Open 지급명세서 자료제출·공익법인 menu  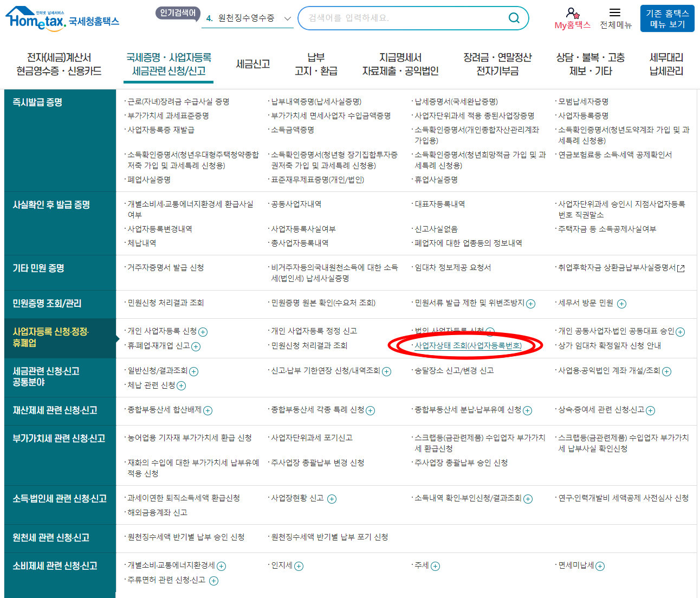click(x=400, y=64)
